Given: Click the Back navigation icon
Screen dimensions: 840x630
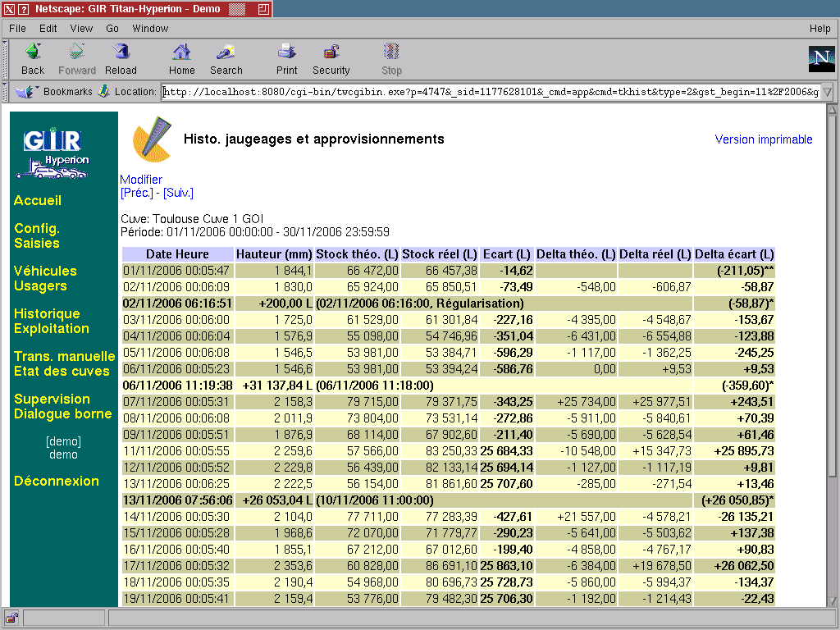Looking at the screenshot, I should pyautogui.click(x=33, y=52).
